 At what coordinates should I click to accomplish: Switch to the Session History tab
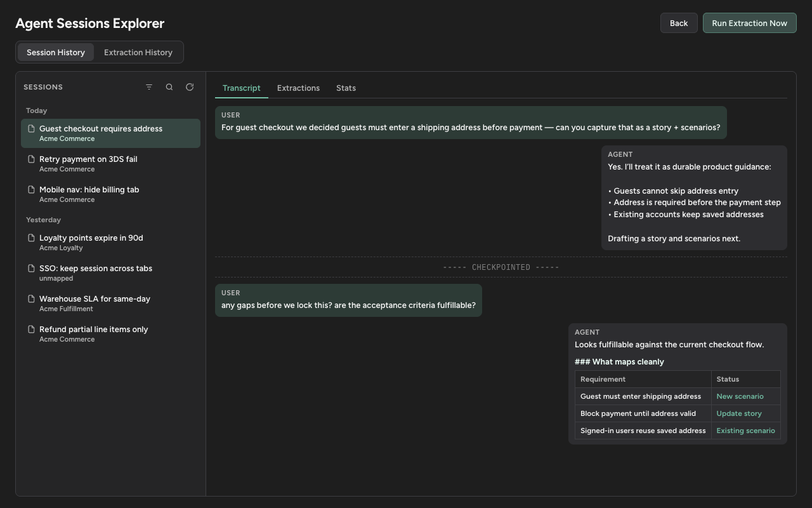[56, 52]
